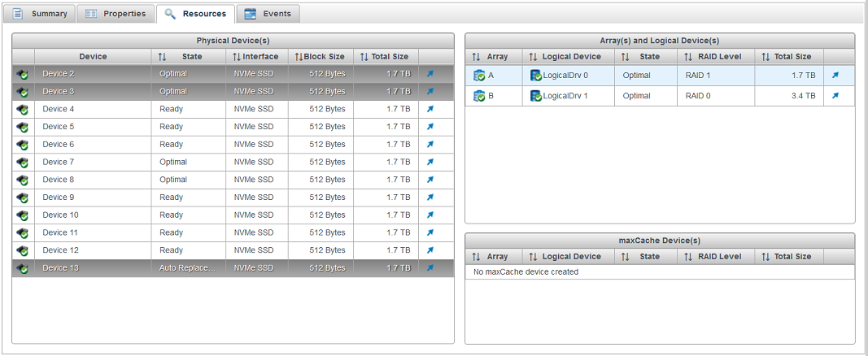Click the navigate arrow for Array B row
The image size is (868, 356).
click(x=835, y=96)
